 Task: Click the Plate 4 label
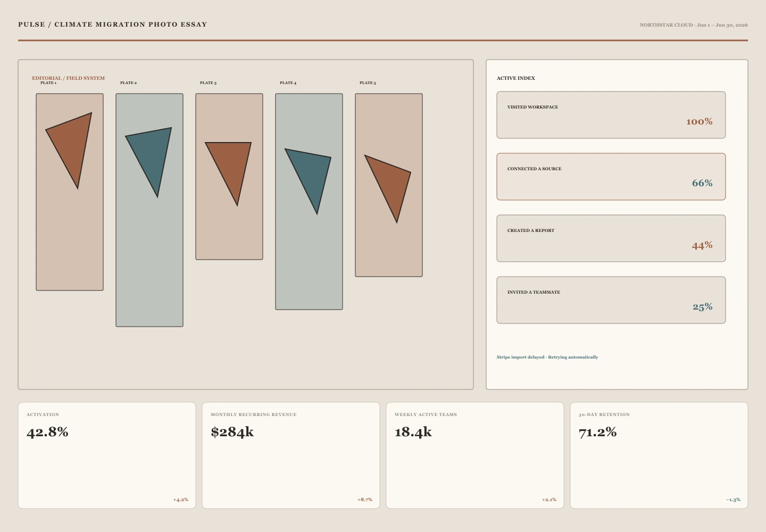point(288,83)
